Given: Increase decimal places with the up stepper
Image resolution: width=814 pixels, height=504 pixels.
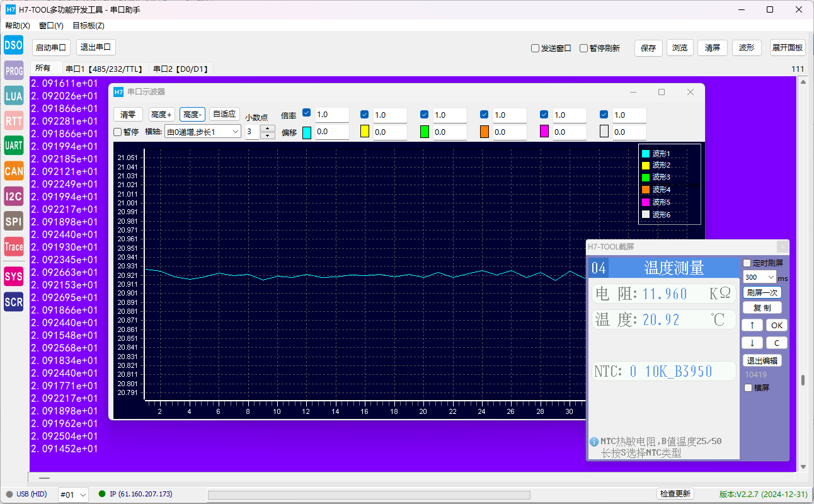Looking at the screenshot, I should 268,129.
